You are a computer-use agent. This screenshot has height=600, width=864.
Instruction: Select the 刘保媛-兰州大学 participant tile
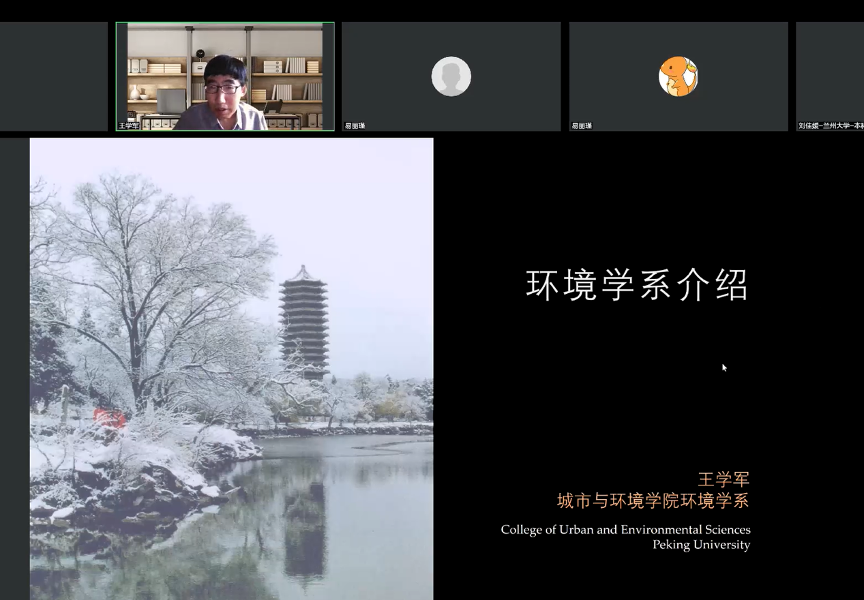point(830,76)
